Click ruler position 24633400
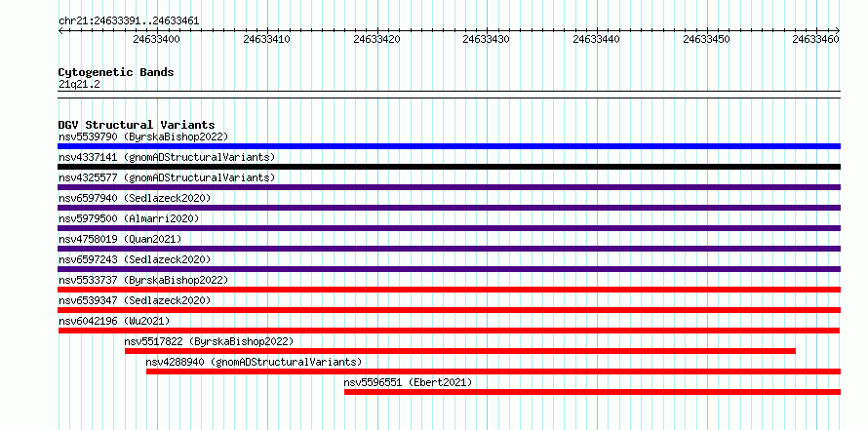This screenshot has height=430, width=868. [x=157, y=39]
